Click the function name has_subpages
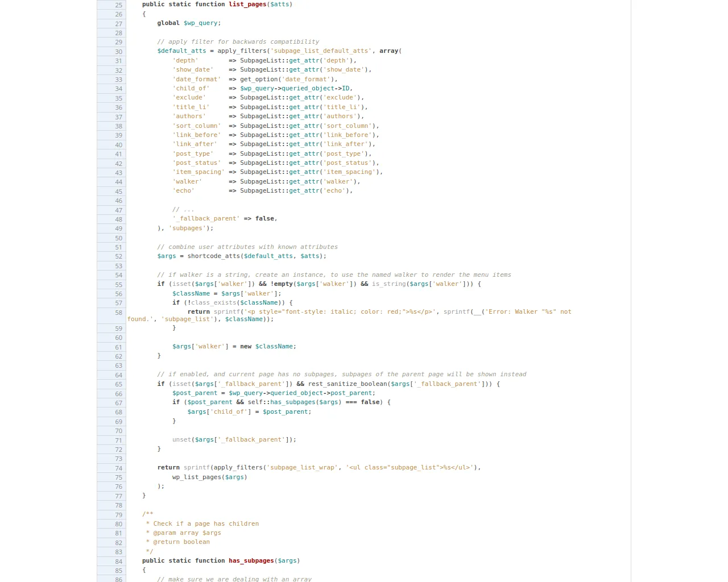 [251, 560]
